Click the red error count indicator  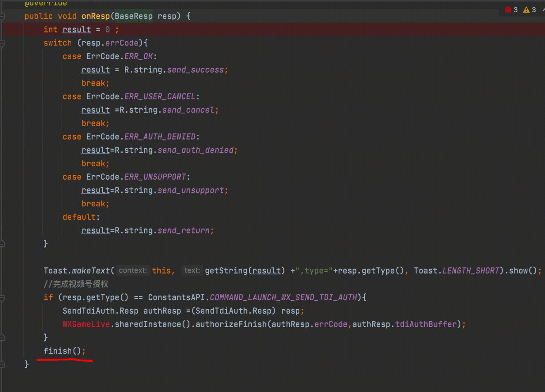[511, 10]
